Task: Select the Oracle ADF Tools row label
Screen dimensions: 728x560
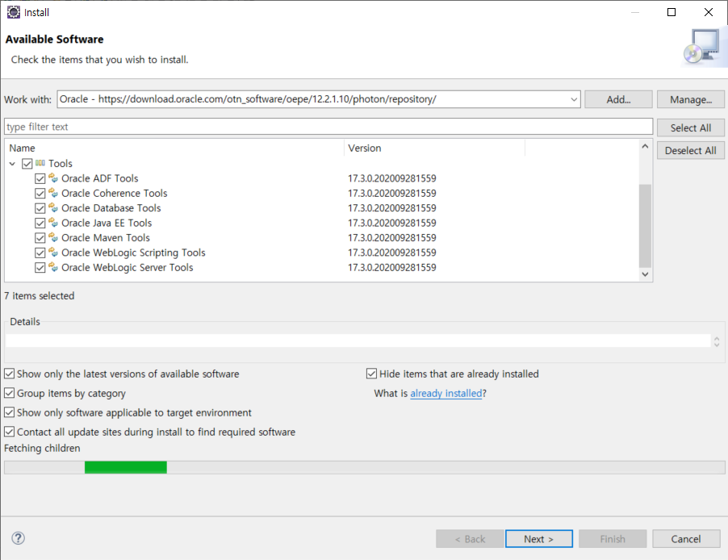Action: pos(100,178)
